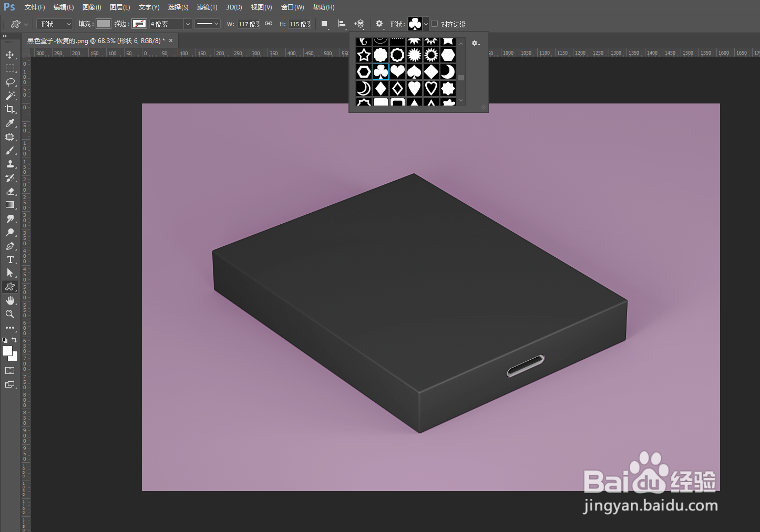Image resolution: width=760 pixels, height=532 pixels.
Task: Select the Horizontal Type tool
Action: coord(10,259)
